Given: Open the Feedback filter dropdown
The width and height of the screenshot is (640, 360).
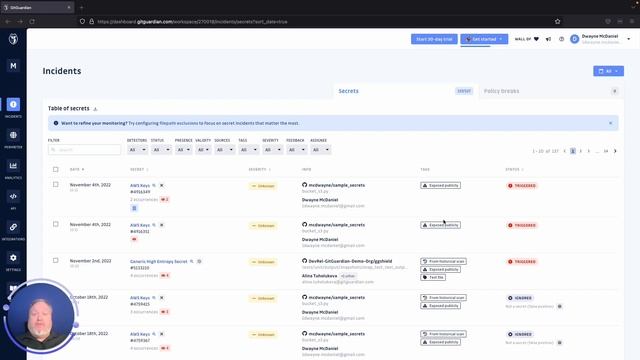Looking at the screenshot, I should point(297,150).
